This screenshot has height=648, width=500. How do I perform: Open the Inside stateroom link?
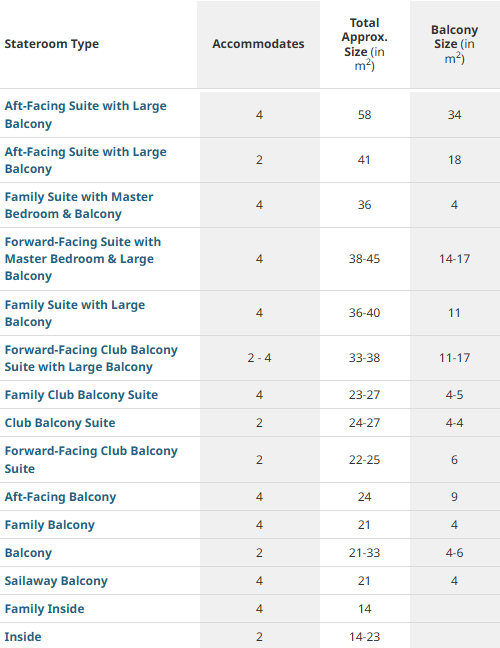[x=23, y=637]
